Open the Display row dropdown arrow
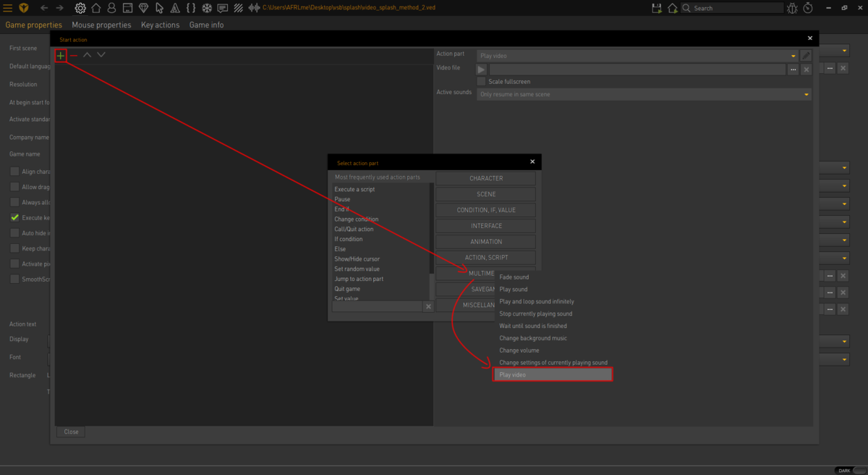The image size is (868, 475). (x=844, y=341)
